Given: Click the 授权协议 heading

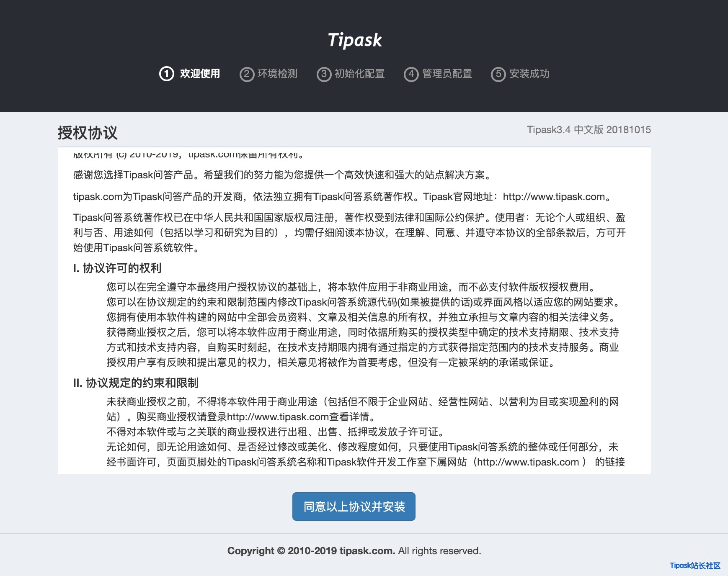Looking at the screenshot, I should (x=88, y=133).
